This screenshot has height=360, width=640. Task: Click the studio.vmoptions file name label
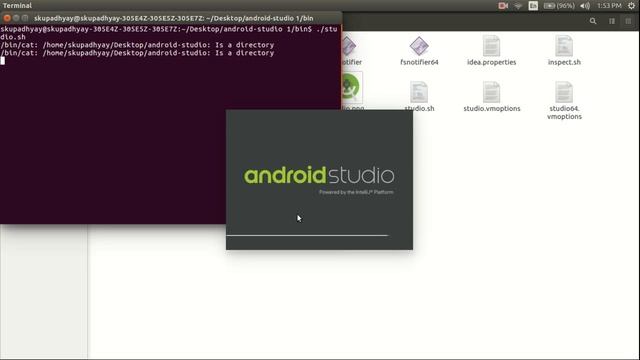(491, 109)
